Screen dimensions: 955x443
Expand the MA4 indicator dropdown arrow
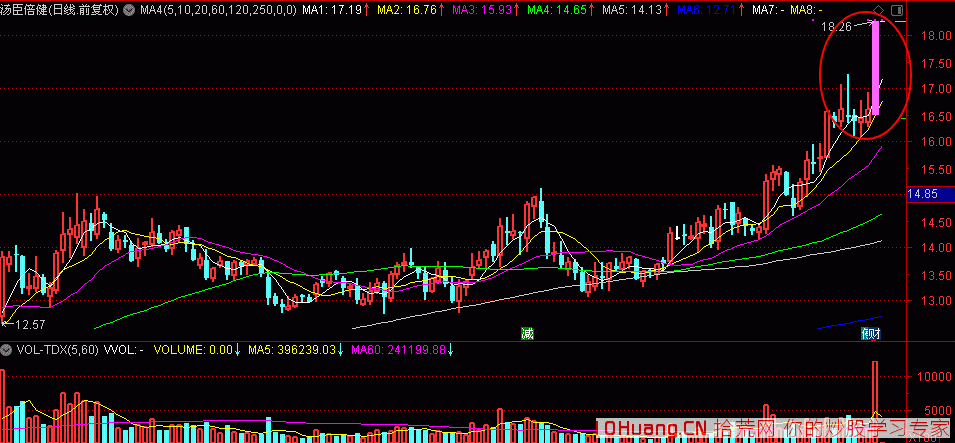point(128,10)
